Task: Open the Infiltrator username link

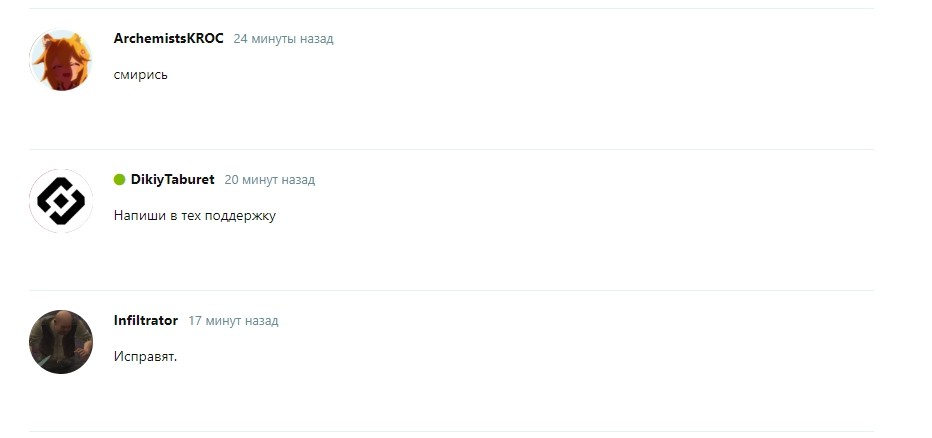Action: [146, 320]
